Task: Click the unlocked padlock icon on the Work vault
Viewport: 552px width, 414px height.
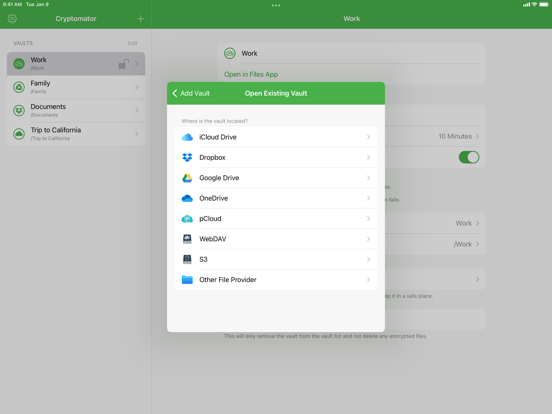Action: (124, 64)
